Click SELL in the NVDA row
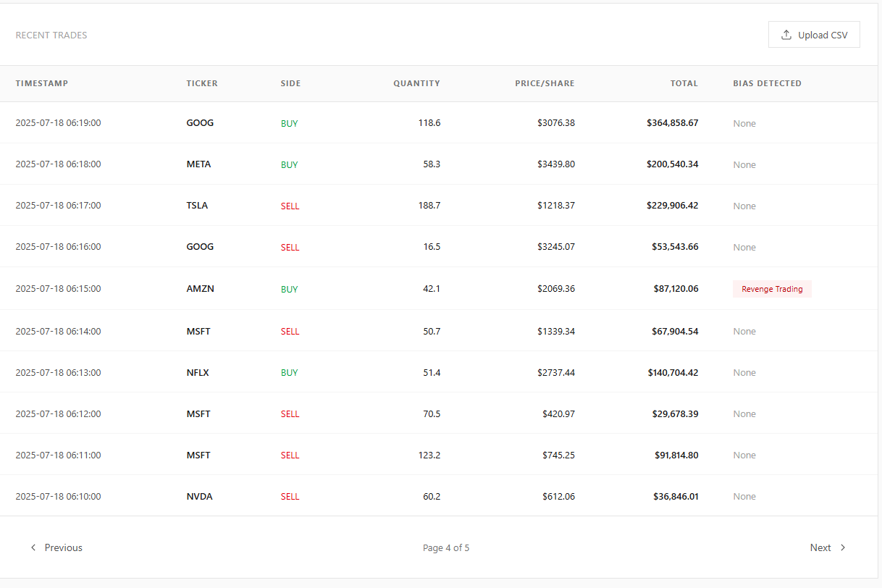 (290, 497)
